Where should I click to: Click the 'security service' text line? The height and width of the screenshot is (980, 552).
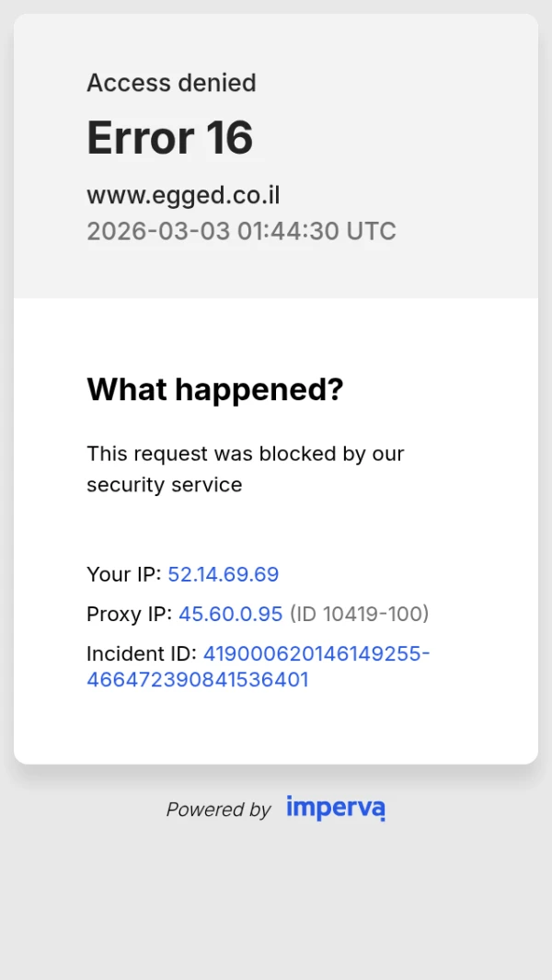coord(164,485)
